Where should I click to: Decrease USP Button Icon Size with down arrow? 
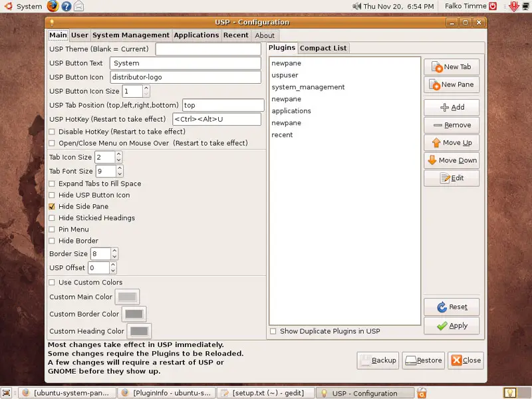coord(146,94)
